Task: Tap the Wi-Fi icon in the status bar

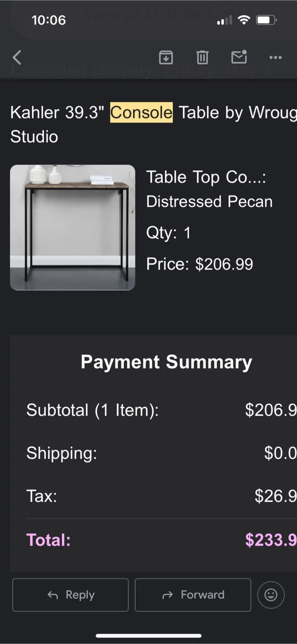Action: (x=244, y=20)
